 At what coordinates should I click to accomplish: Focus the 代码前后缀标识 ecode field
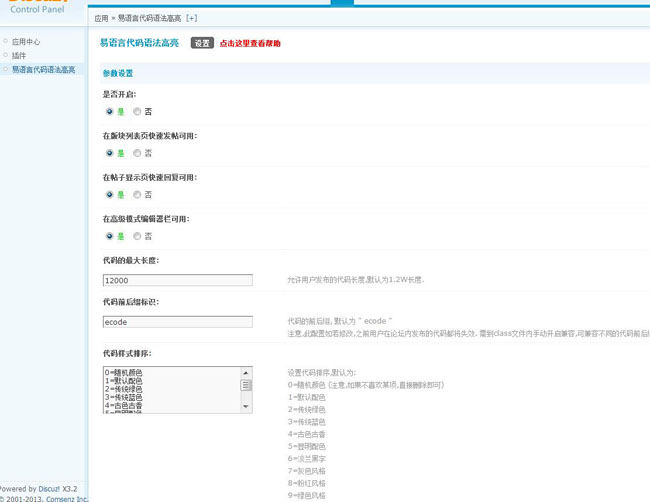tap(177, 322)
